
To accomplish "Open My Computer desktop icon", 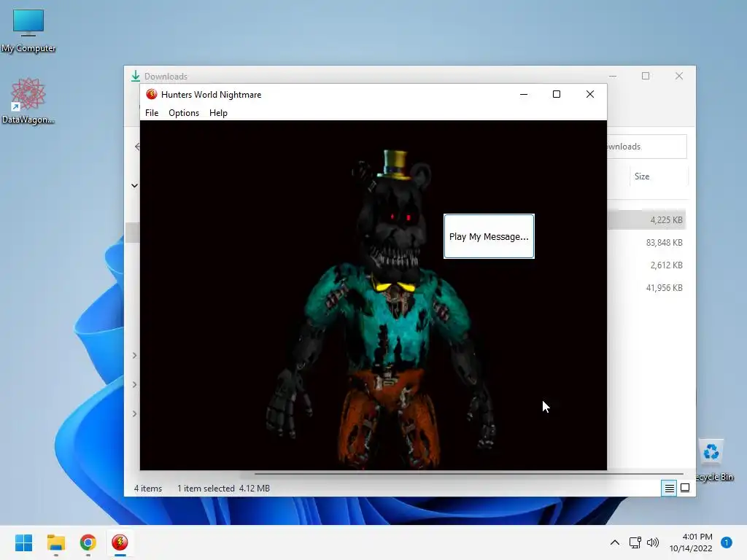I will (x=28, y=31).
